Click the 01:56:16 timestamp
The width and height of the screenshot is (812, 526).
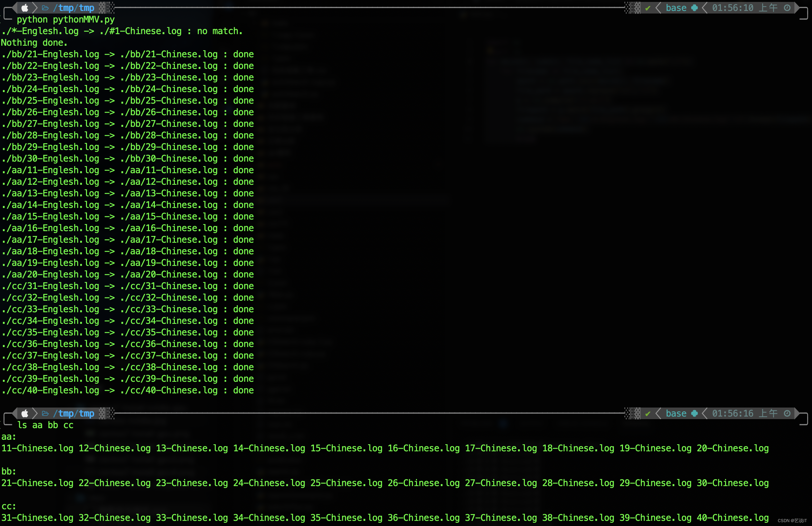732,413
